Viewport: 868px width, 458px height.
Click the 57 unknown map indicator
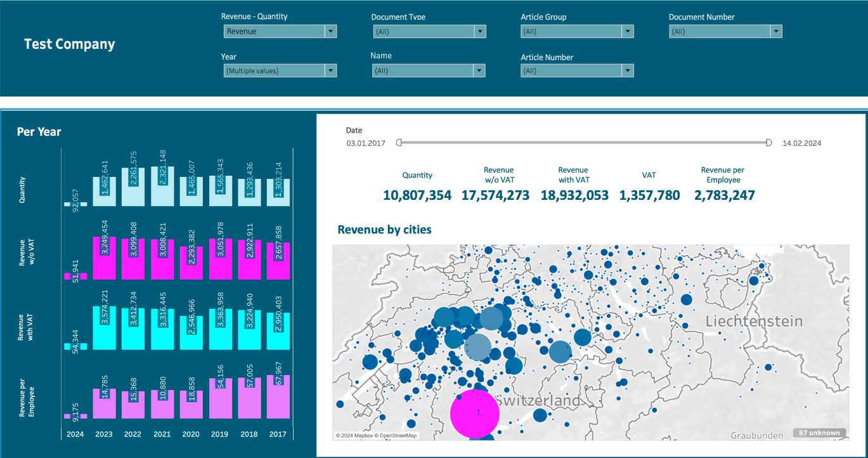click(819, 433)
